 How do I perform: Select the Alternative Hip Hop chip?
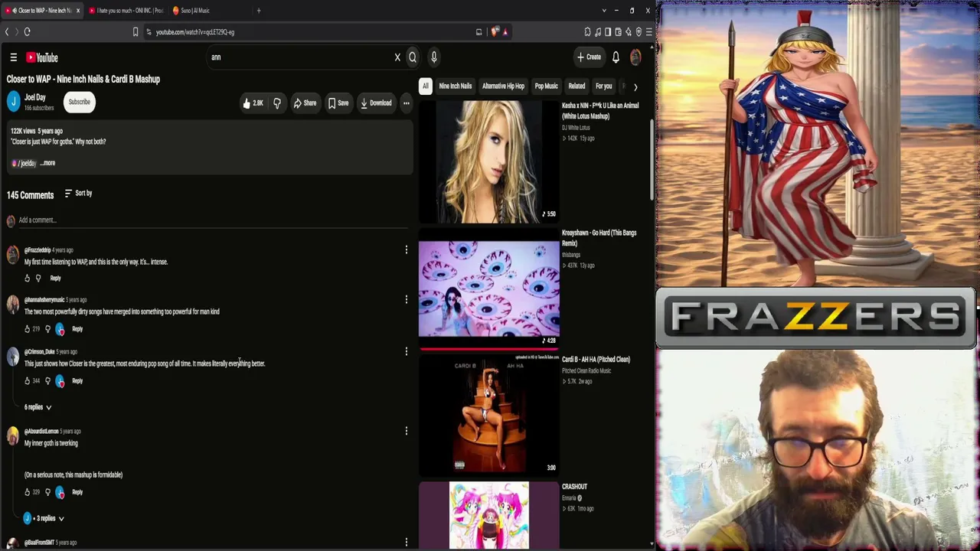point(503,86)
